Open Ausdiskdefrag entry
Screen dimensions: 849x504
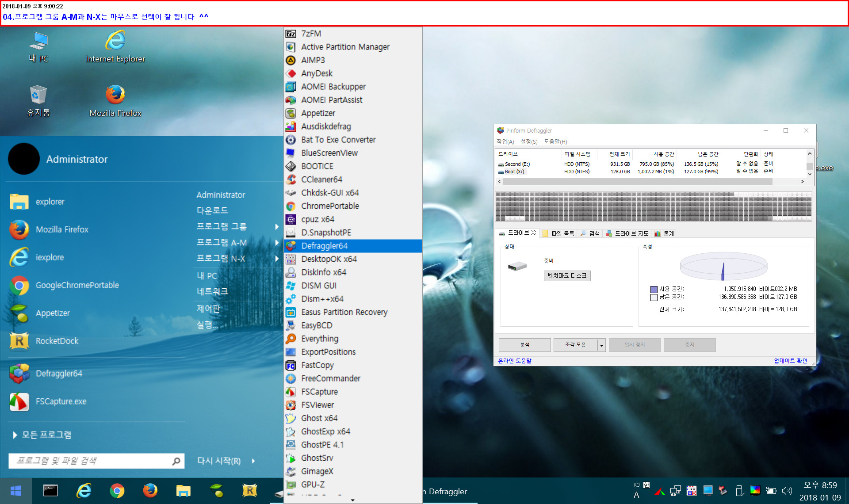352,126
